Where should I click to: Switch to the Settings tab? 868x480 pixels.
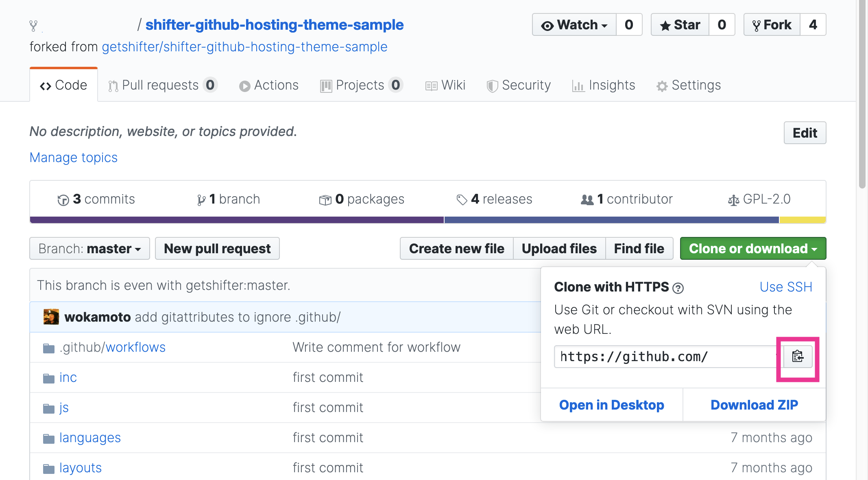(689, 85)
